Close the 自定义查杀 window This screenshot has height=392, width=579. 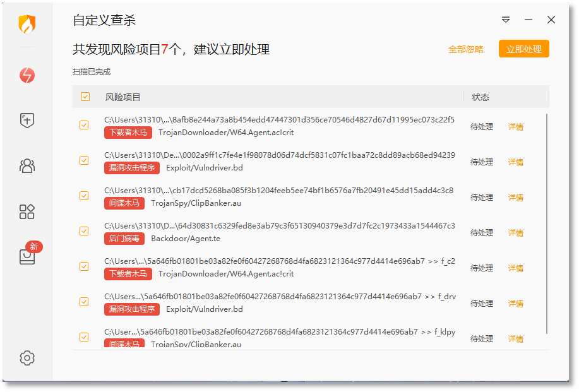click(551, 20)
